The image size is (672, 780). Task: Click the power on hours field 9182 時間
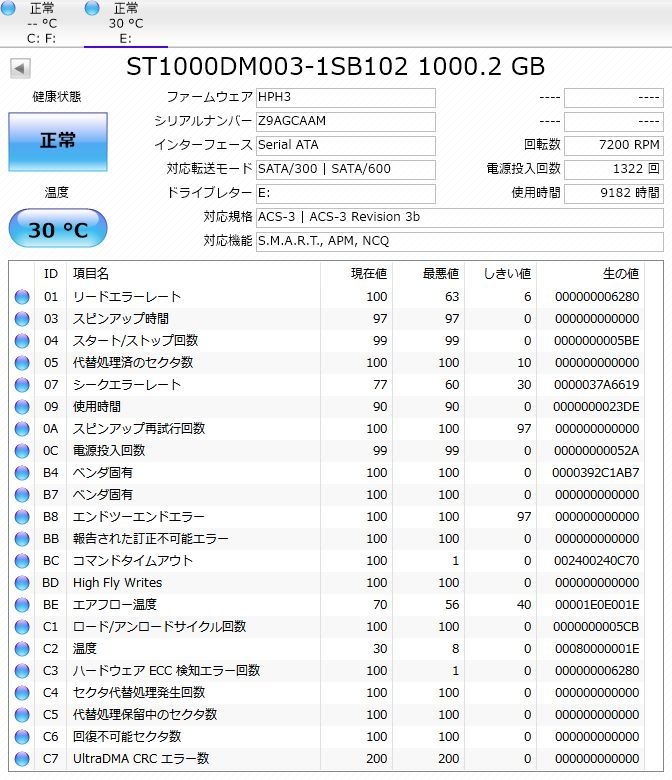(x=614, y=193)
